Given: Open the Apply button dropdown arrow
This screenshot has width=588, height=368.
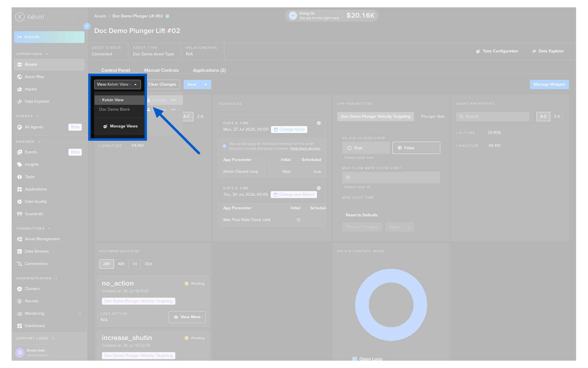Looking at the screenshot, I should tap(408, 227).
